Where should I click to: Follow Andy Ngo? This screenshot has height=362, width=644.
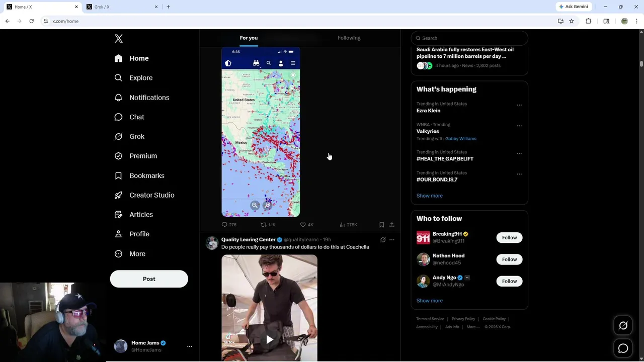[x=509, y=281]
